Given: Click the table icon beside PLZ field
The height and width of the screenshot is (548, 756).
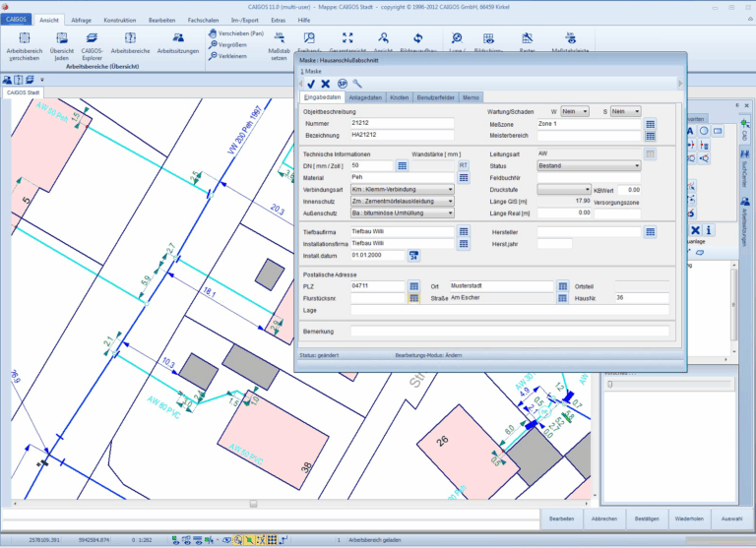Looking at the screenshot, I should [x=414, y=285].
